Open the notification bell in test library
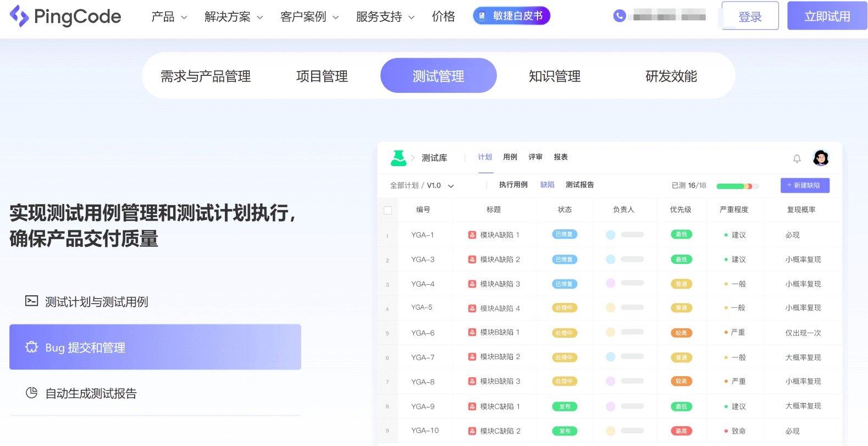868x446 pixels. pos(797,158)
